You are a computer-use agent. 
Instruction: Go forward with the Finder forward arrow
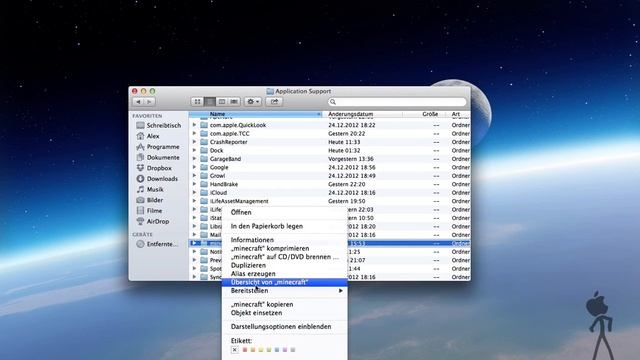pos(149,102)
